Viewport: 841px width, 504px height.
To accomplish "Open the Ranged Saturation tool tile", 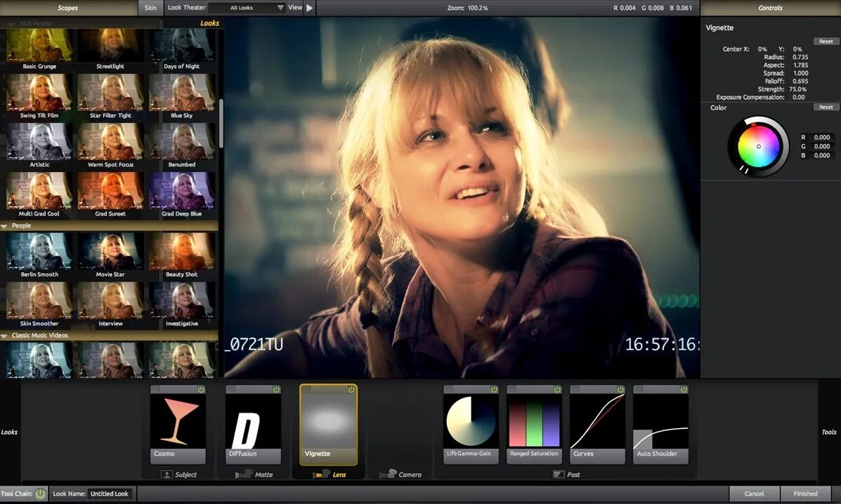I will pyautogui.click(x=534, y=424).
